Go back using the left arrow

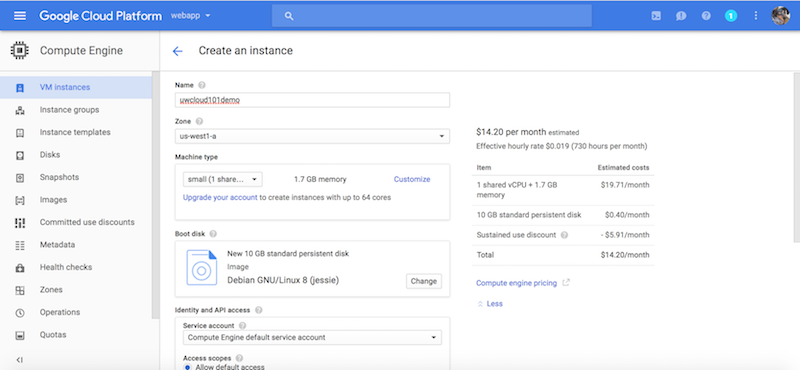[x=177, y=51]
